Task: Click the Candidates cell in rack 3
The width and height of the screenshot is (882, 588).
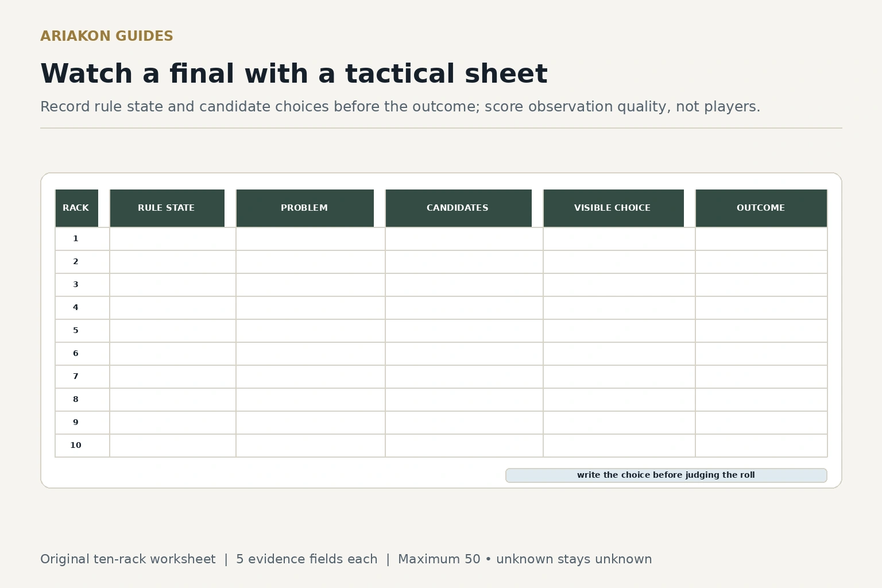Action: click(464, 285)
